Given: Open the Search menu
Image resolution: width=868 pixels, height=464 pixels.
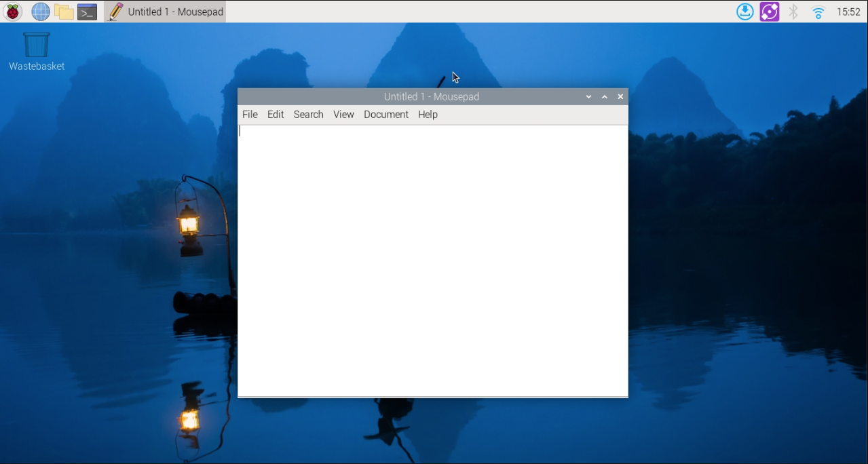Looking at the screenshot, I should [308, 114].
